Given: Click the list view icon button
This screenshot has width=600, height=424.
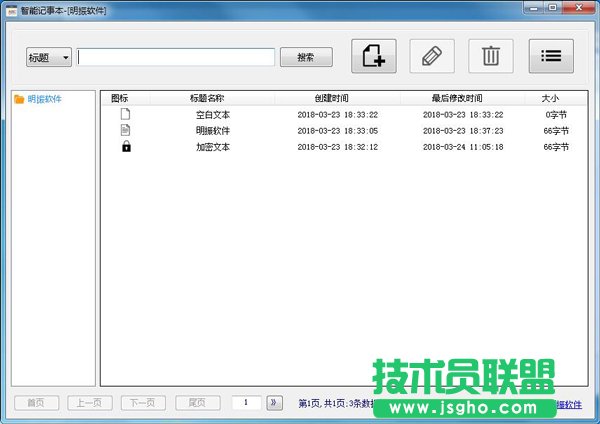Looking at the screenshot, I should [x=551, y=56].
